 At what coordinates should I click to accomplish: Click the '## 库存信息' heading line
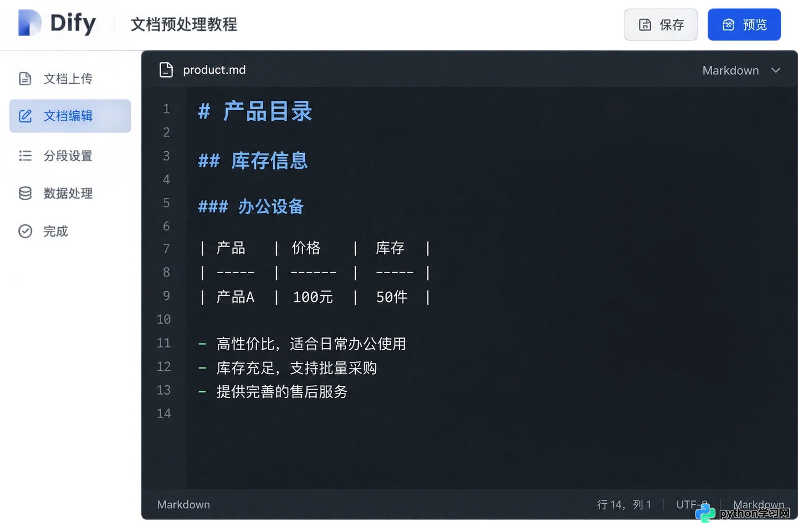click(253, 161)
